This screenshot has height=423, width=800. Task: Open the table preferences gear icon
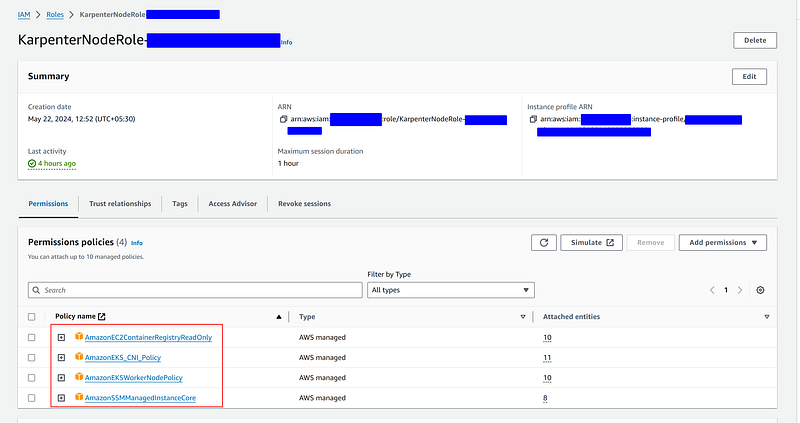[760, 290]
